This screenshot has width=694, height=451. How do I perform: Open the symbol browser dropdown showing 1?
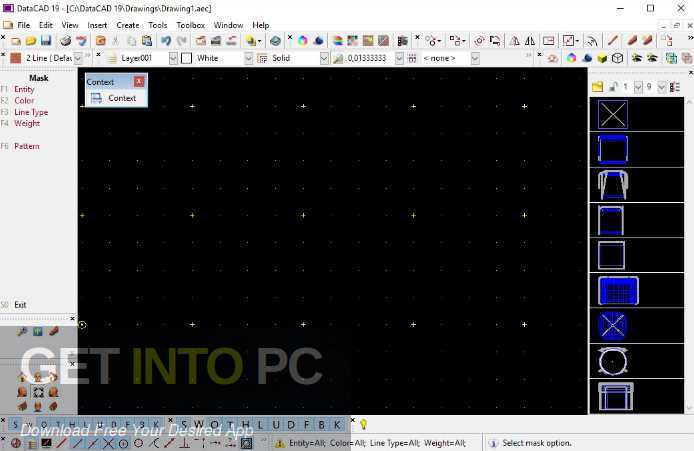pyautogui.click(x=638, y=87)
